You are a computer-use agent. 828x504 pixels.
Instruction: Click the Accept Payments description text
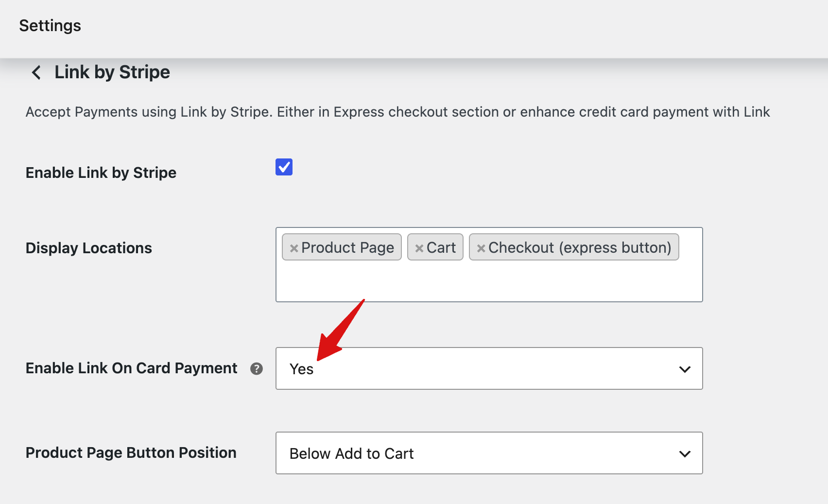click(397, 112)
